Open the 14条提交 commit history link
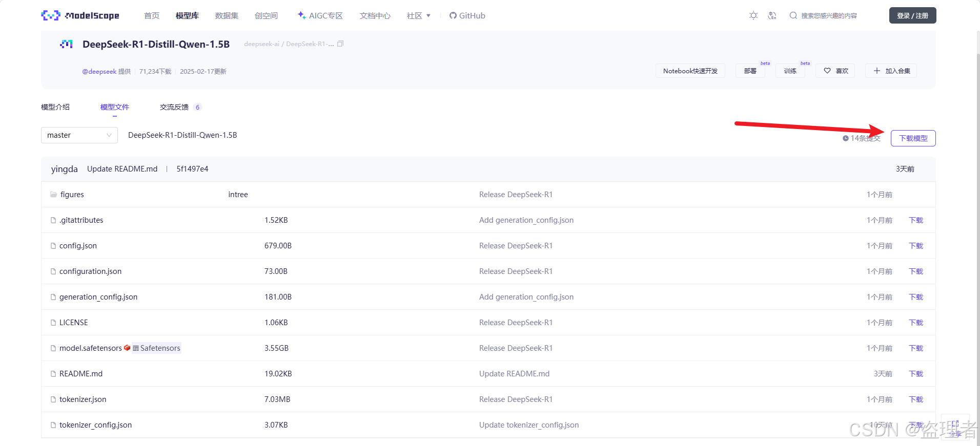 pyautogui.click(x=862, y=138)
